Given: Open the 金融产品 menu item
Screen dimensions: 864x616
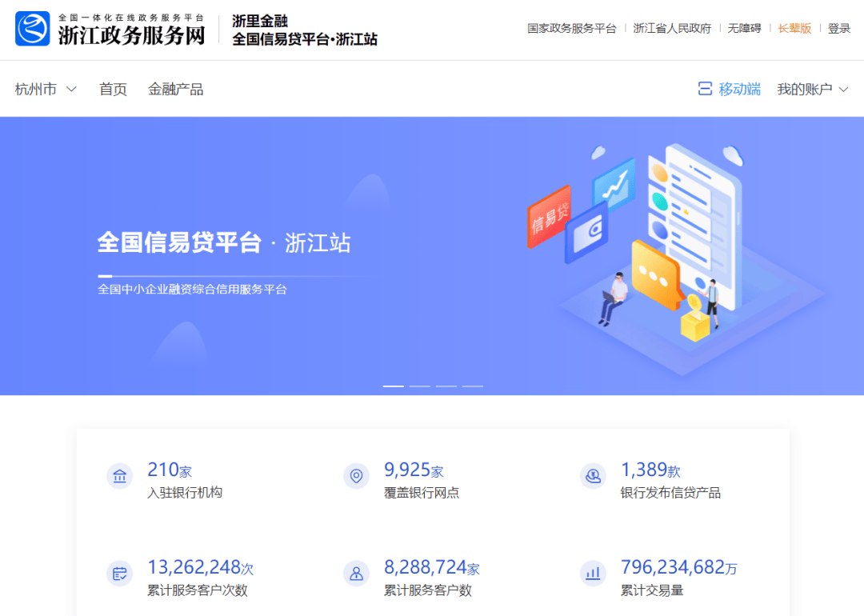Looking at the screenshot, I should [x=176, y=90].
